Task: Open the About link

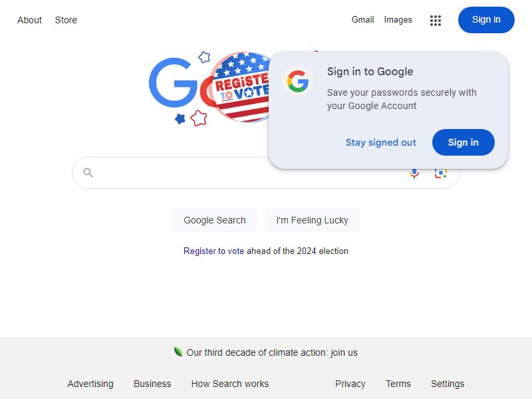Action: click(x=29, y=20)
